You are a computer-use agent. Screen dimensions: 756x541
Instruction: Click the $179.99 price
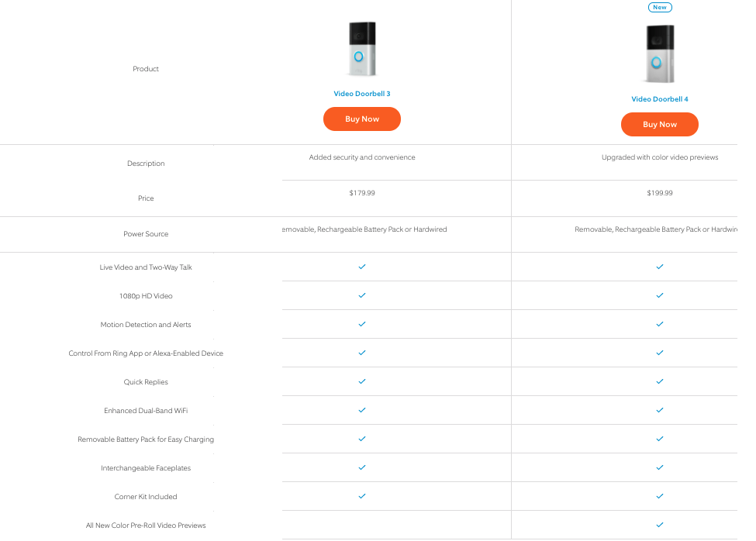(362, 193)
